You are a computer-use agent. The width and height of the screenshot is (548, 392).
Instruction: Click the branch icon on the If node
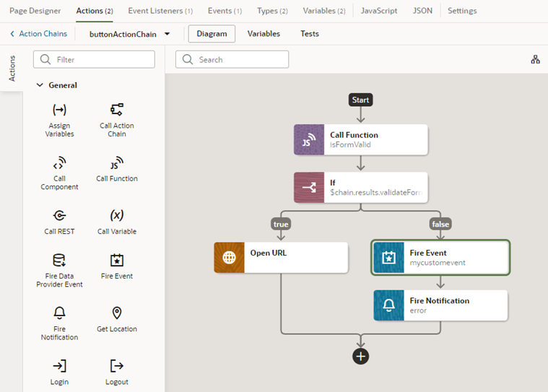309,188
